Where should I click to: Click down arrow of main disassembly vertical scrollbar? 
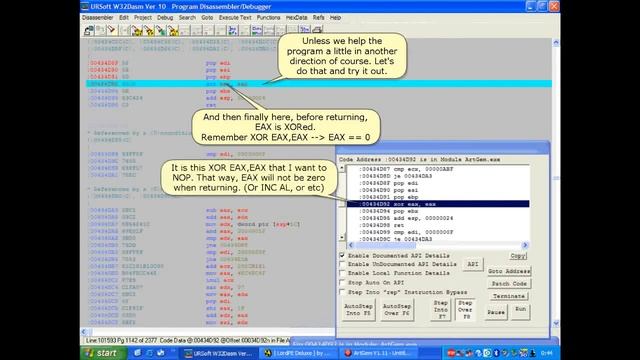556,323
